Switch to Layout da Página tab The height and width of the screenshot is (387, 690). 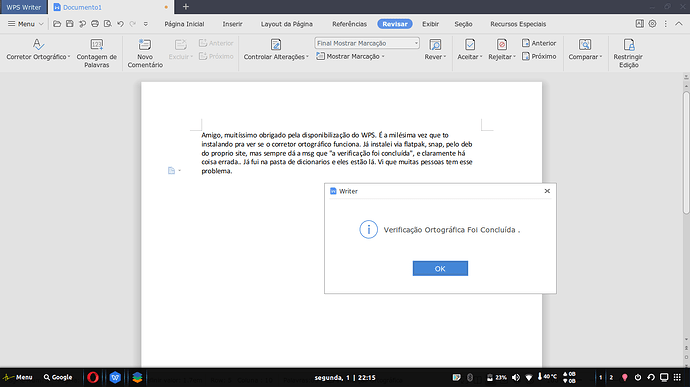click(x=286, y=24)
